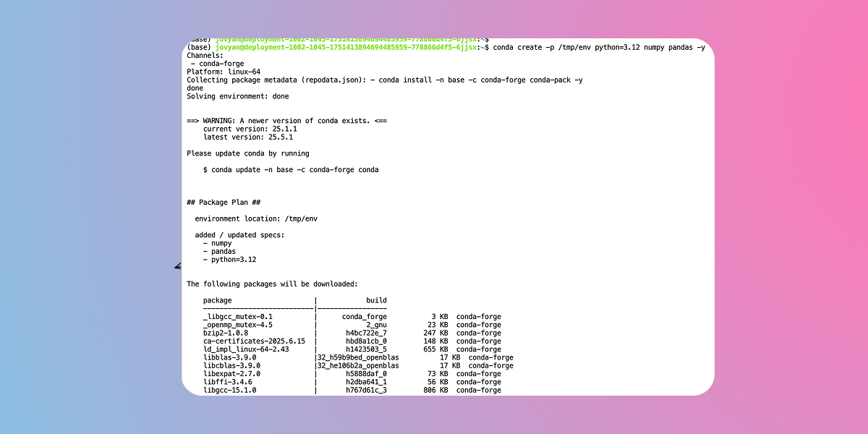Click the 'libblas-3.9.0' package name
The height and width of the screenshot is (434, 868).
tap(230, 357)
